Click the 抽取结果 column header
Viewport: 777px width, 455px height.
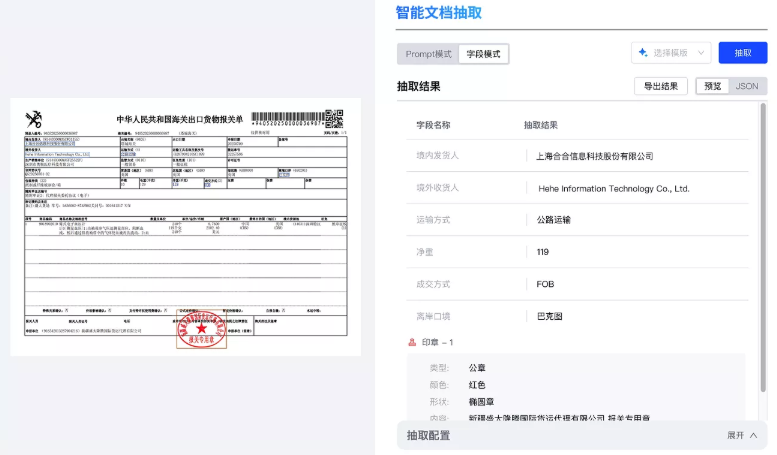click(x=541, y=125)
